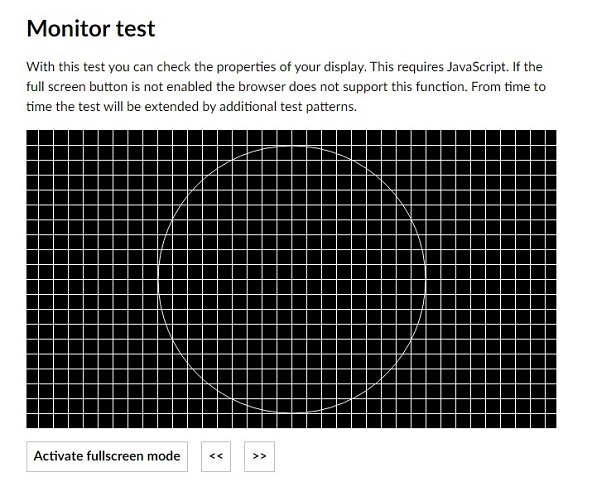This screenshot has width=592, height=482.
Task: Click the phrase additional test patterns
Action: pyautogui.click(x=288, y=107)
